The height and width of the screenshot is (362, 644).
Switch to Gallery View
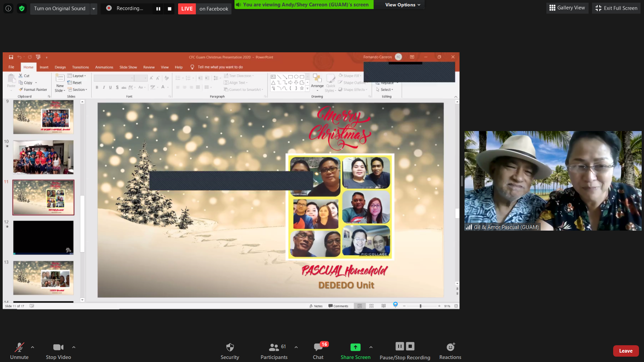click(567, 8)
